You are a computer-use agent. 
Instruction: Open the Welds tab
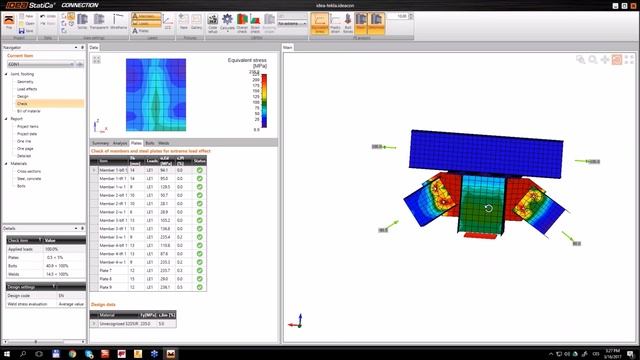tap(163, 143)
